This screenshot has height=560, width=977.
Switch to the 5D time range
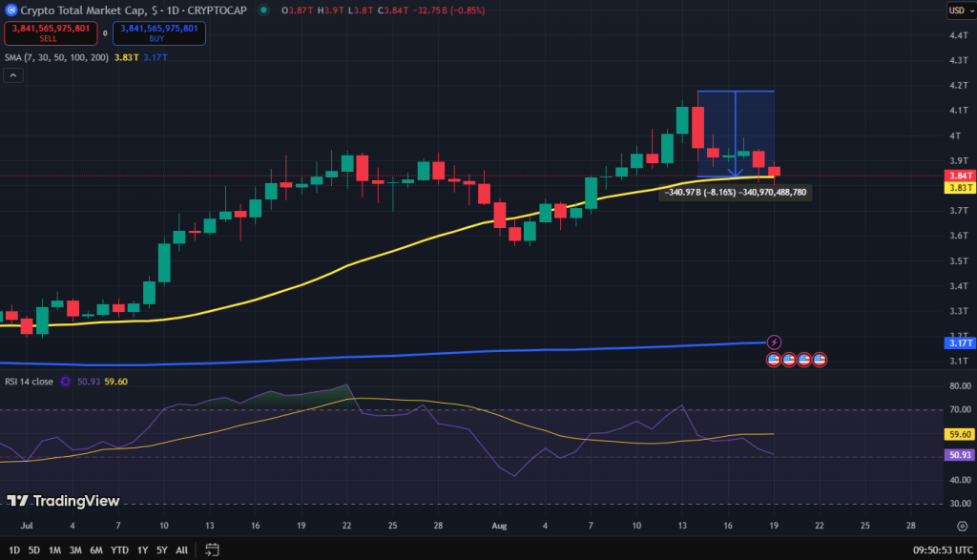click(x=34, y=550)
